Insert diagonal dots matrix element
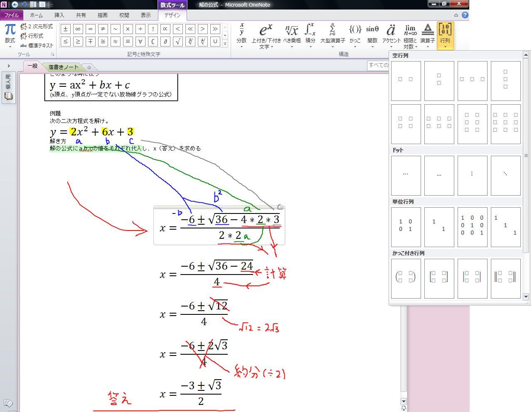532x412 pixels. pos(506,175)
